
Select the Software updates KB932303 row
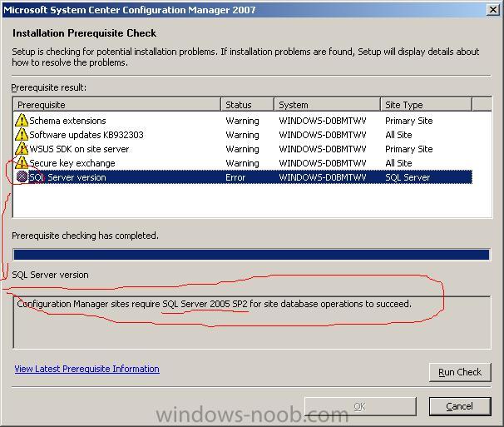click(x=243, y=135)
